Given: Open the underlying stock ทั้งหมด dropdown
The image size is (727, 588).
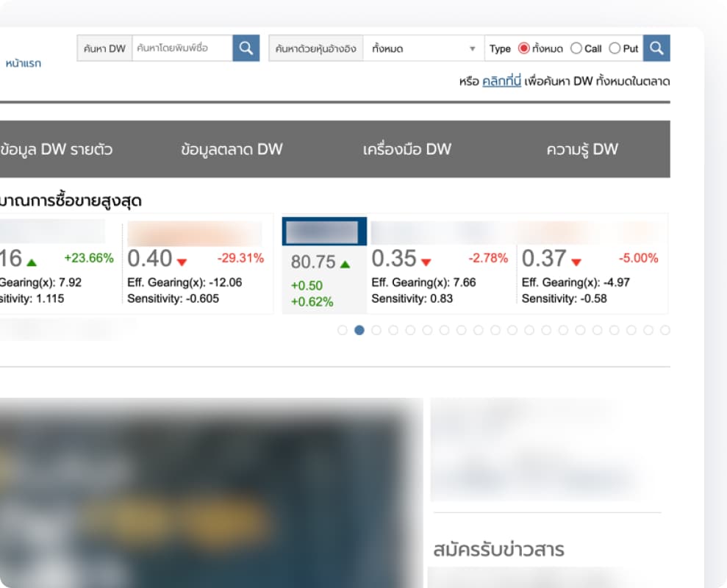Looking at the screenshot, I should (423, 49).
